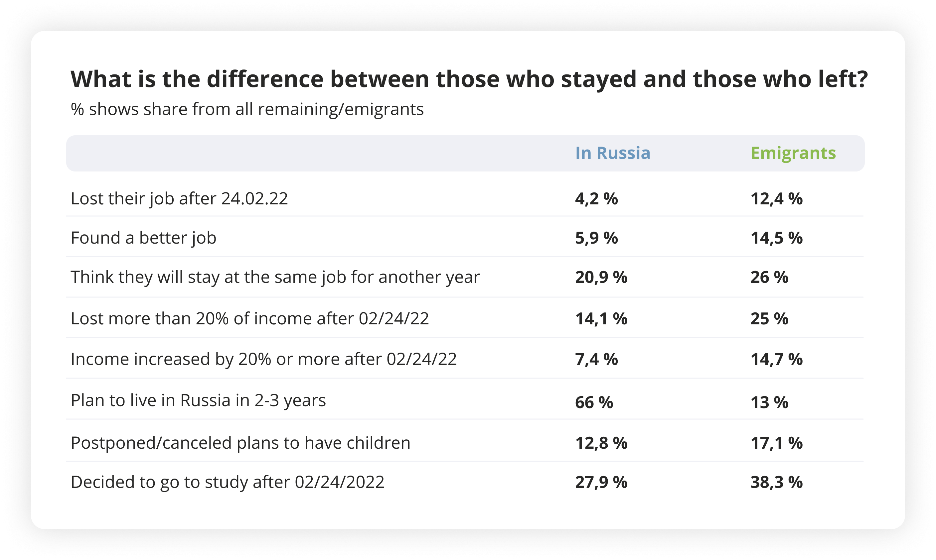Click the 20,9 % value in the In Russia column
This screenshot has width=936, height=560.
[601, 278]
